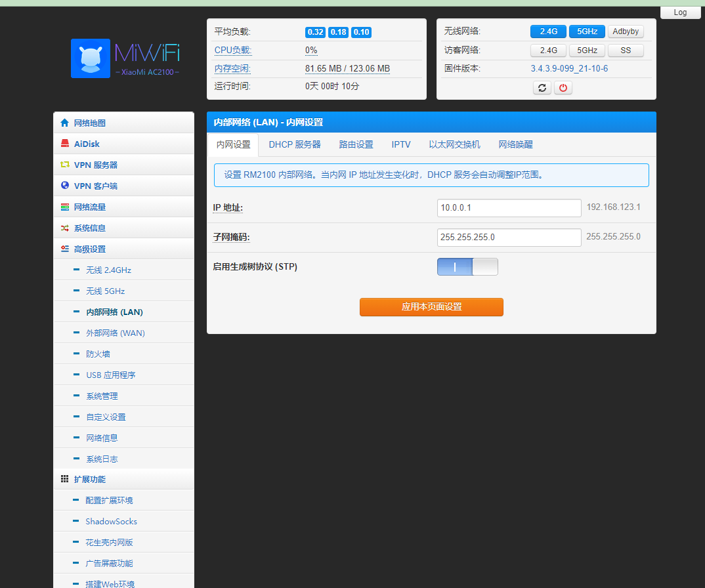Click the Log button at top right
The image size is (705, 588).
tap(680, 12)
